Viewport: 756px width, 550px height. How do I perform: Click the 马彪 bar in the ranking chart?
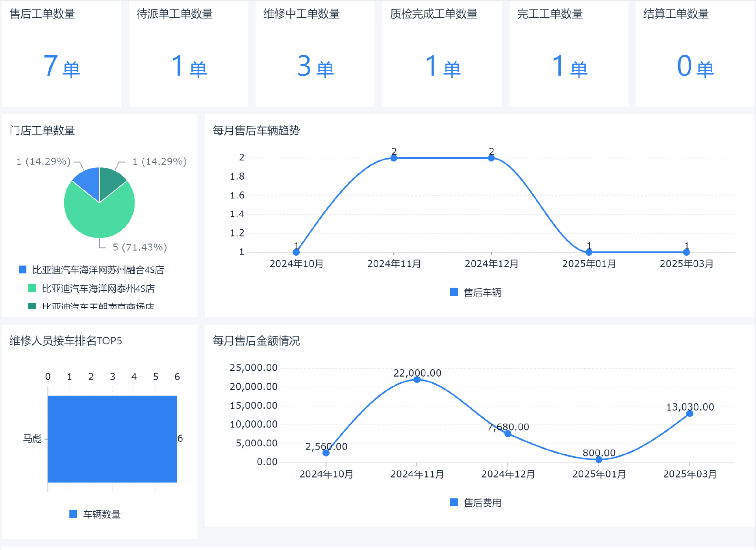click(x=112, y=439)
